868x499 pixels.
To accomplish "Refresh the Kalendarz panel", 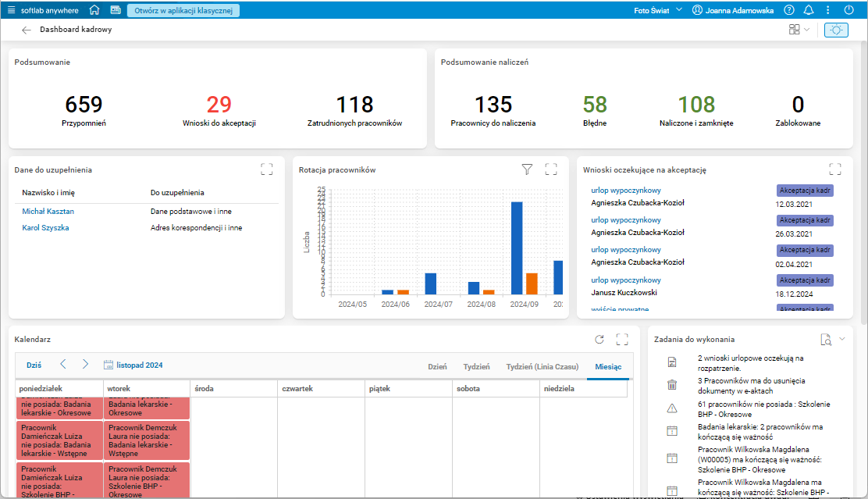I will pos(599,340).
